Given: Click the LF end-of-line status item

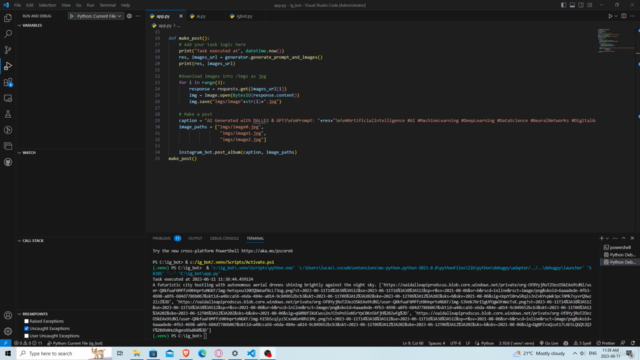Looking at the screenshot, I should pyautogui.click(x=468, y=343).
